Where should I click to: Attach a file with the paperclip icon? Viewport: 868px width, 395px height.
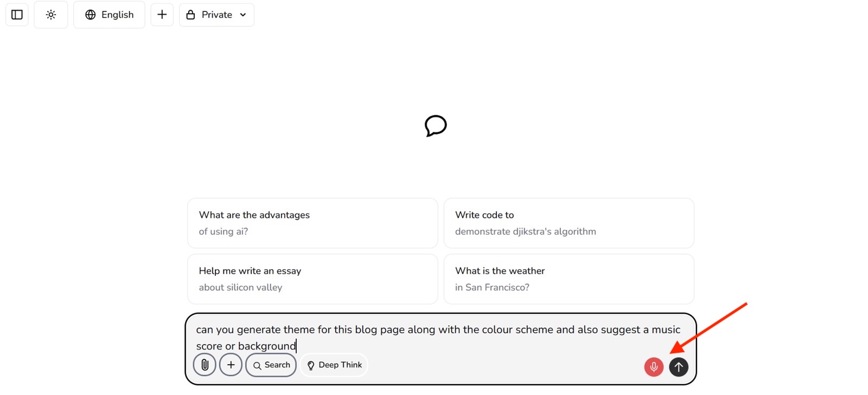click(x=205, y=365)
